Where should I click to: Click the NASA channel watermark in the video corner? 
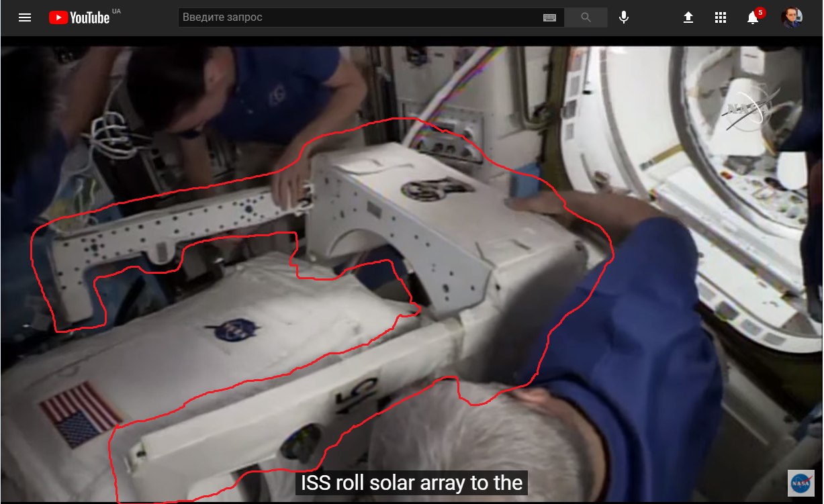click(x=800, y=483)
